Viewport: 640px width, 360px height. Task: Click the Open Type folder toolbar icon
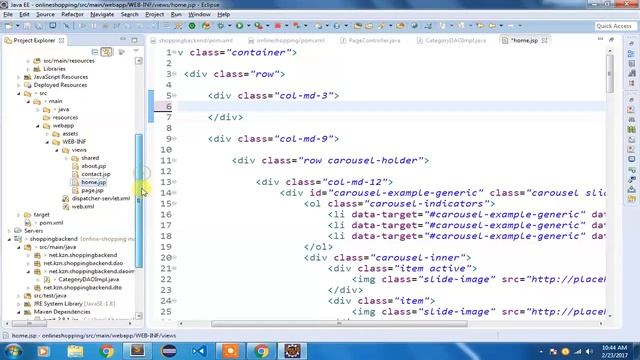click(x=358, y=26)
